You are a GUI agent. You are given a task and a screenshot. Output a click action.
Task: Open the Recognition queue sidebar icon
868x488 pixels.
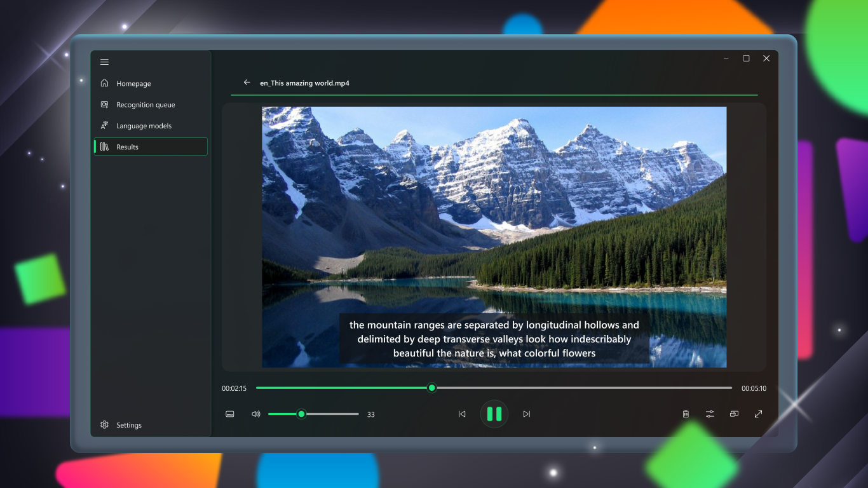coord(104,104)
